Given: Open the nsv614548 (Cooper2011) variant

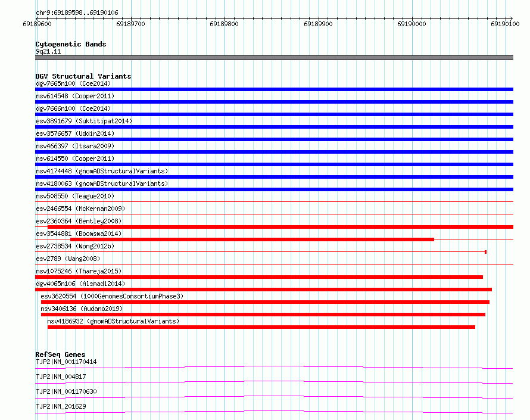Looking at the screenshot, I should pyautogui.click(x=75, y=96).
